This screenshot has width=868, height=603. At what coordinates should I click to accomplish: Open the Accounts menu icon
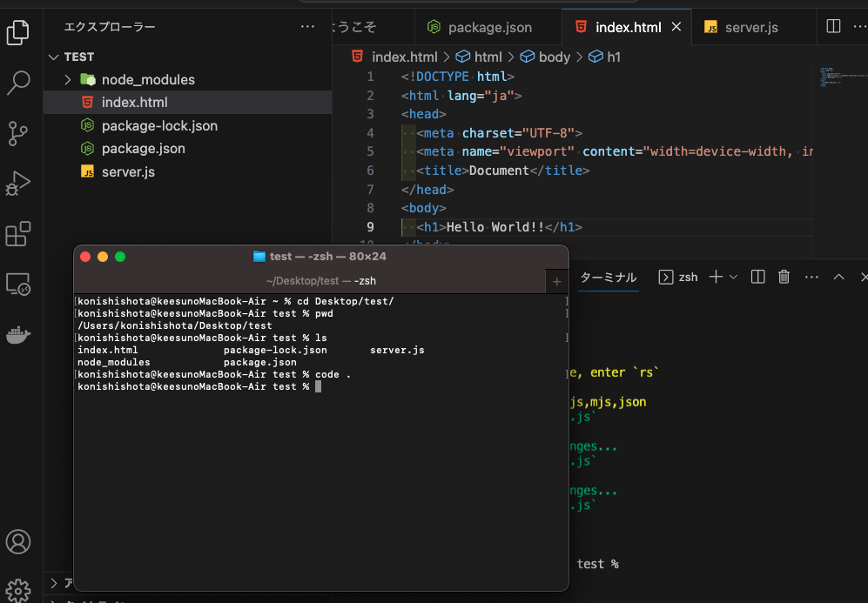point(17,541)
